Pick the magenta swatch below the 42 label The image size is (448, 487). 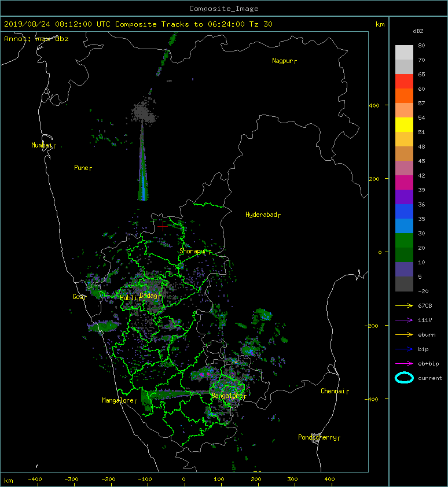404,182
